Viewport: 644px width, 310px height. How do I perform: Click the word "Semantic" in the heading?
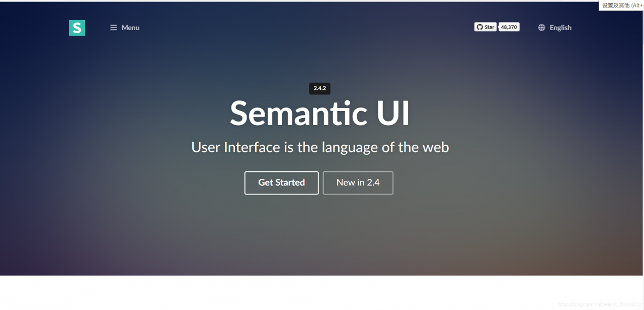299,113
